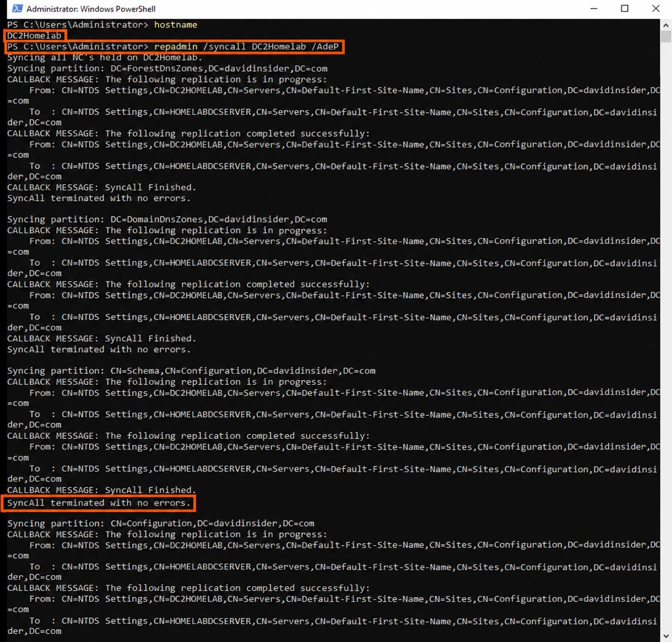The image size is (672, 642).
Task: Click the scrollbar up arrow
Action: [x=666, y=25]
